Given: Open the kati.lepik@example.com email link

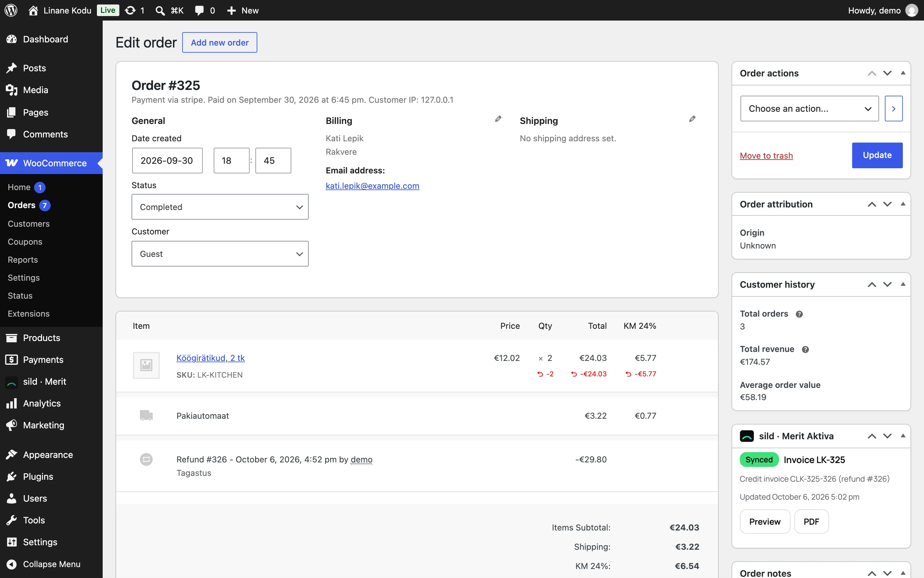Looking at the screenshot, I should [372, 186].
